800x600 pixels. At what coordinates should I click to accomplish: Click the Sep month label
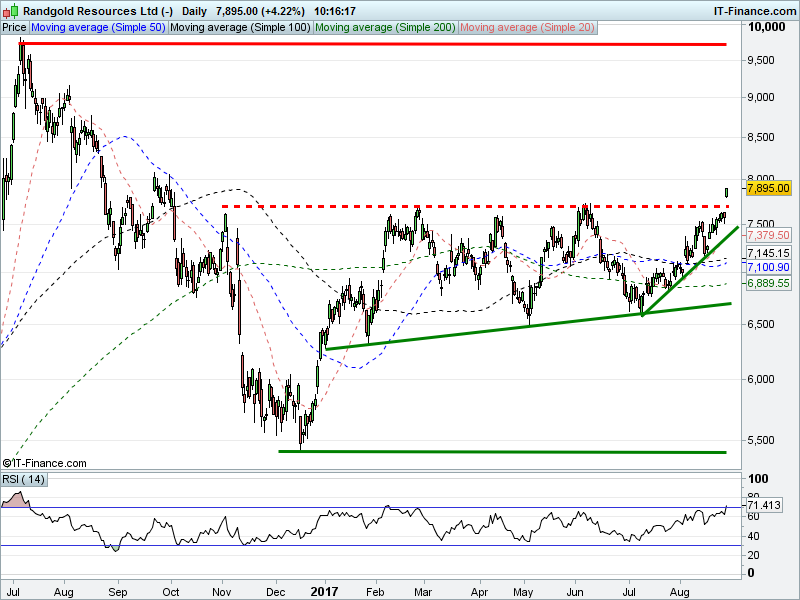[118, 592]
